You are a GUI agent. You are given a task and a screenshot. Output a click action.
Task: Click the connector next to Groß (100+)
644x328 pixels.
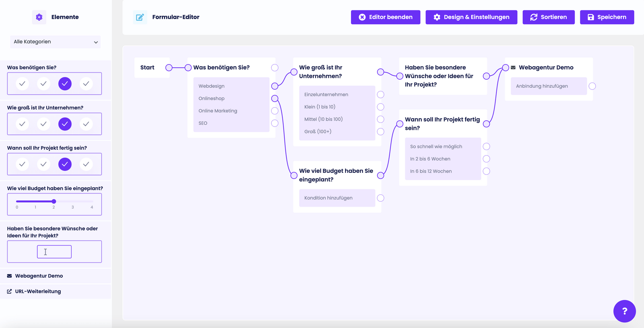coord(380,132)
